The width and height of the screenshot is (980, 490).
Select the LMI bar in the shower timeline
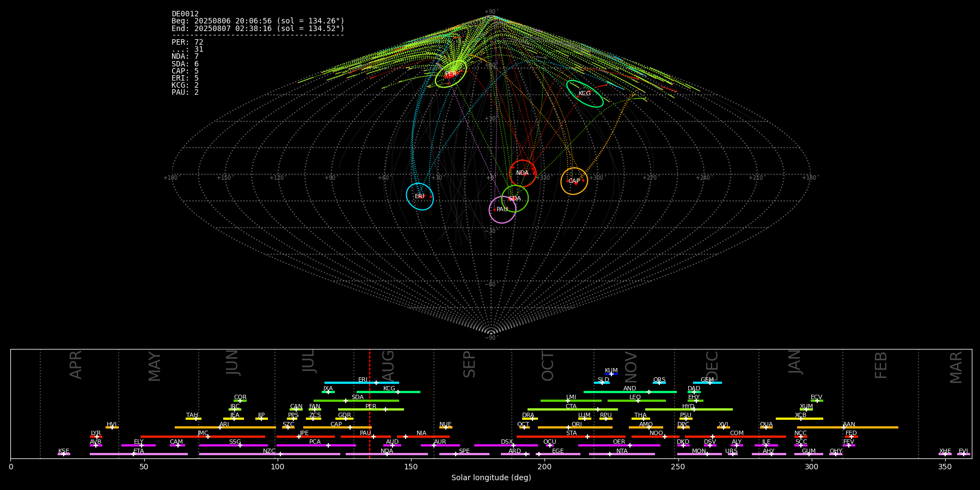point(571,401)
